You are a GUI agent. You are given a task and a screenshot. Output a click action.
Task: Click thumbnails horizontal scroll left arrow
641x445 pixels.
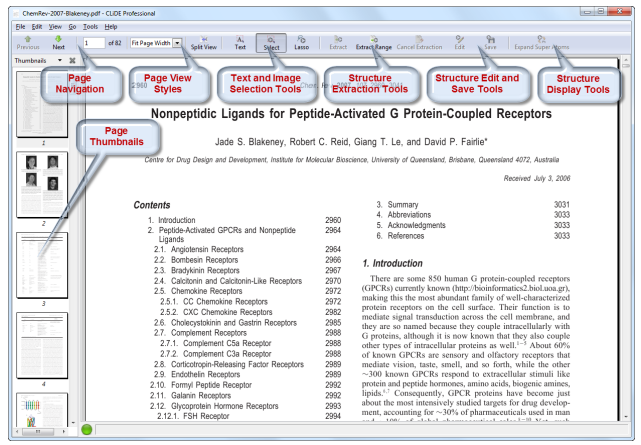pyautogui.click(x=17, y=432)
